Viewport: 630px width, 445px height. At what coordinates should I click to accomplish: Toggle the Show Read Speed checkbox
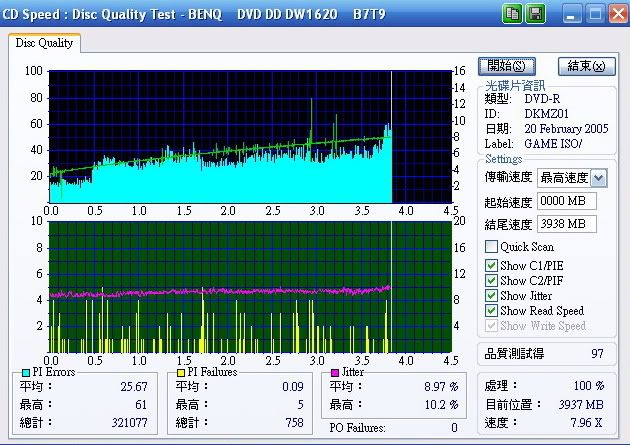point(491,310)
